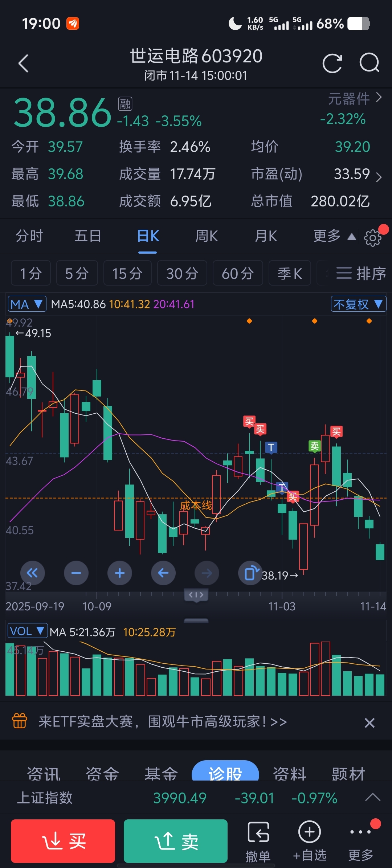Tap orange app icon in status bar
This screenshot has height=868, width=392.
[73, 24]
